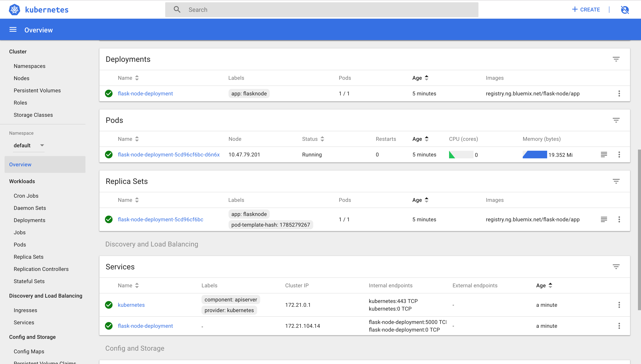Open the filter icon in the Pods card
641x364 pixels.
[x=616, y=120]
